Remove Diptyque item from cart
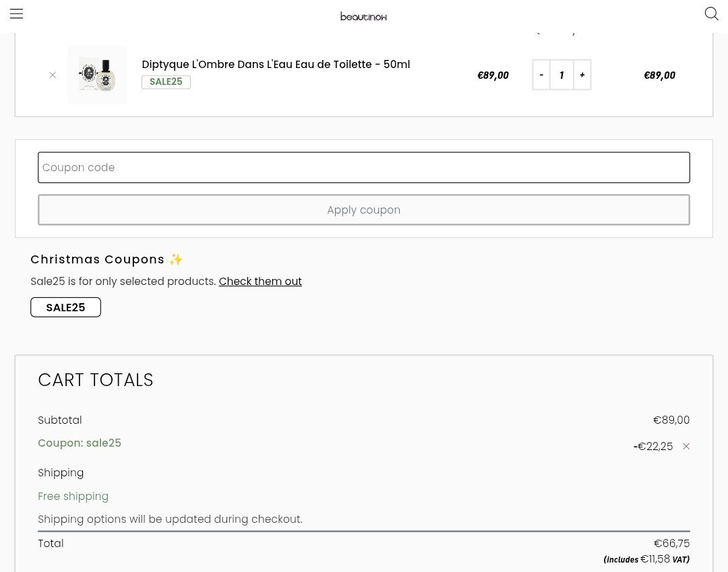This screenshot has height=572, width=728. pyautogui.click(x=53, y=75)
